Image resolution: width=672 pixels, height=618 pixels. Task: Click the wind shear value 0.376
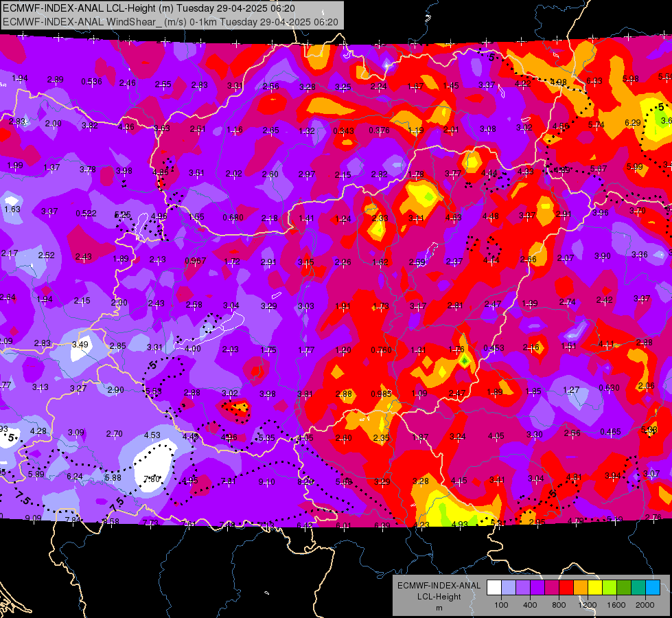pyautogui.click(x=380, y=130)
